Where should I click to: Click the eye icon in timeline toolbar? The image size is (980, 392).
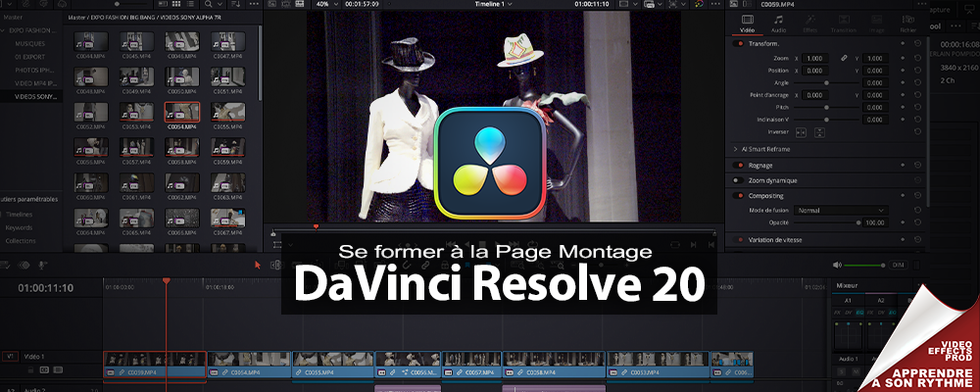[x=24, y=265]
